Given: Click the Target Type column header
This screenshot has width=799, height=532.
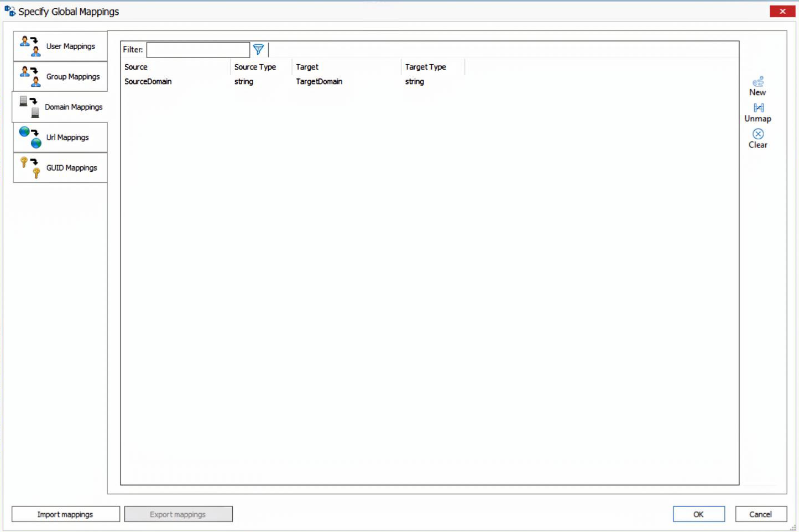Looking at the screenshot, I should click(x=425, y=67).
